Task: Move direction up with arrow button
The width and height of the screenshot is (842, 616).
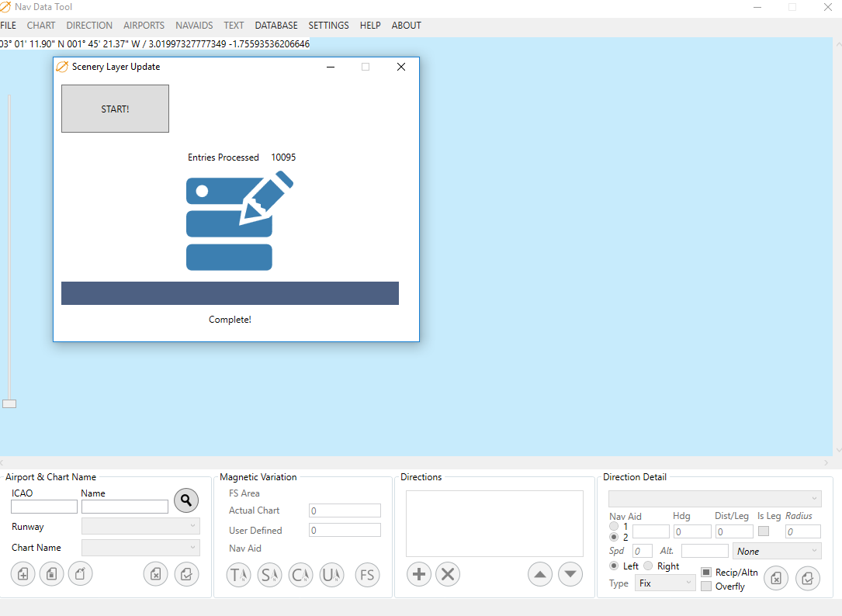Action: [x=540, y=575]
